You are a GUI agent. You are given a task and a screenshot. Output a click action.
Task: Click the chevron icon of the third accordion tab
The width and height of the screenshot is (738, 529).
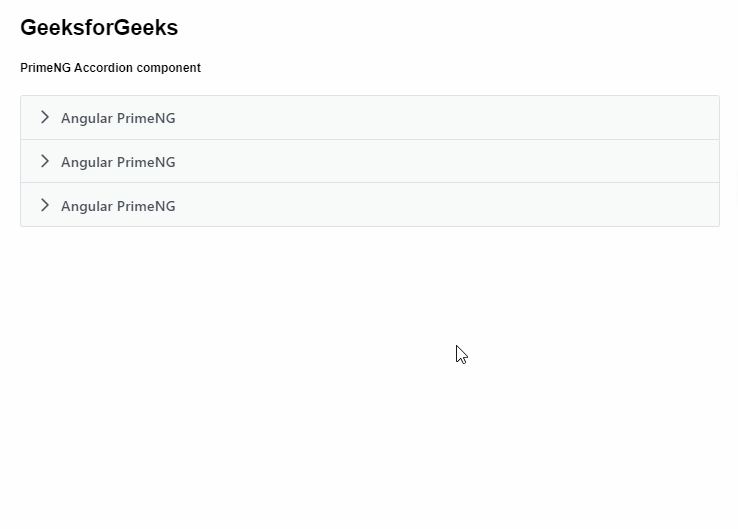click(x=45, y=205)
